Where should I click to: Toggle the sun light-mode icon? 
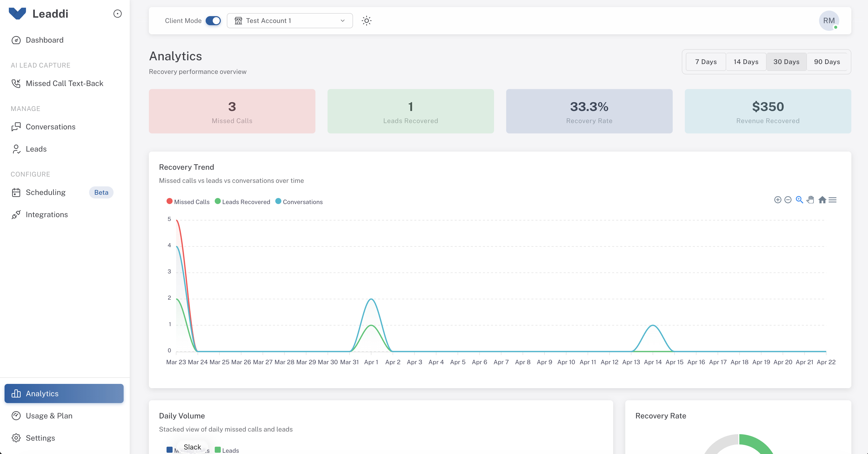[x=367, y=20]
